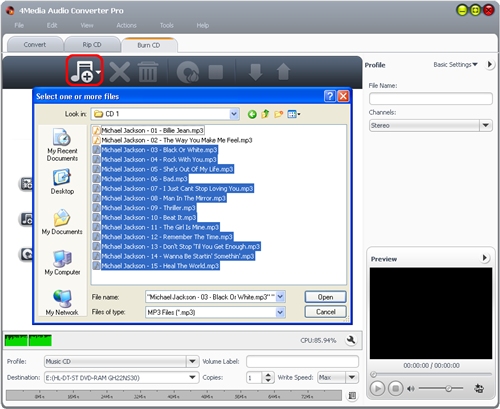Close the Select files dialog
Screen dimensions: 500x409
point(343,96)
